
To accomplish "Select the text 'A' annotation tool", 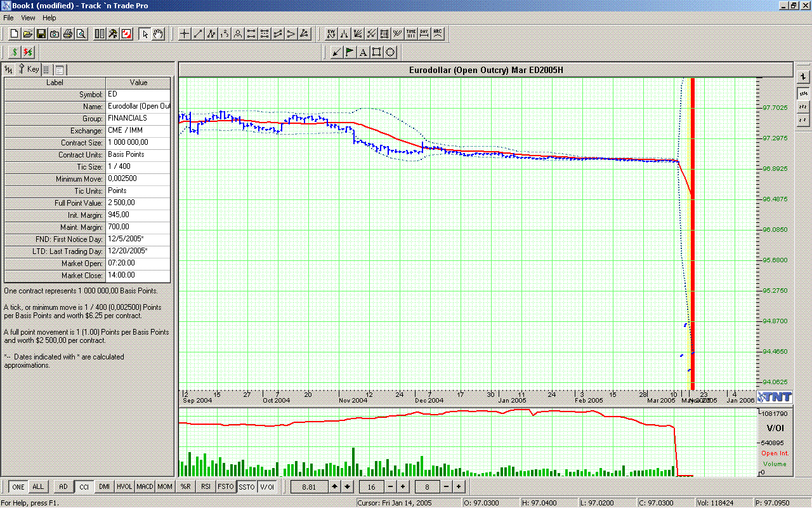I will 363,52.
